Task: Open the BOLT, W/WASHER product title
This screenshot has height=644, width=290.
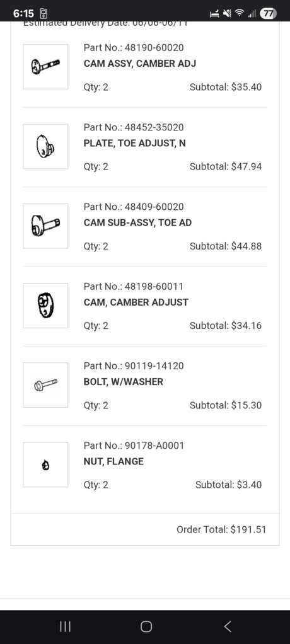Action: click(123, 382)
